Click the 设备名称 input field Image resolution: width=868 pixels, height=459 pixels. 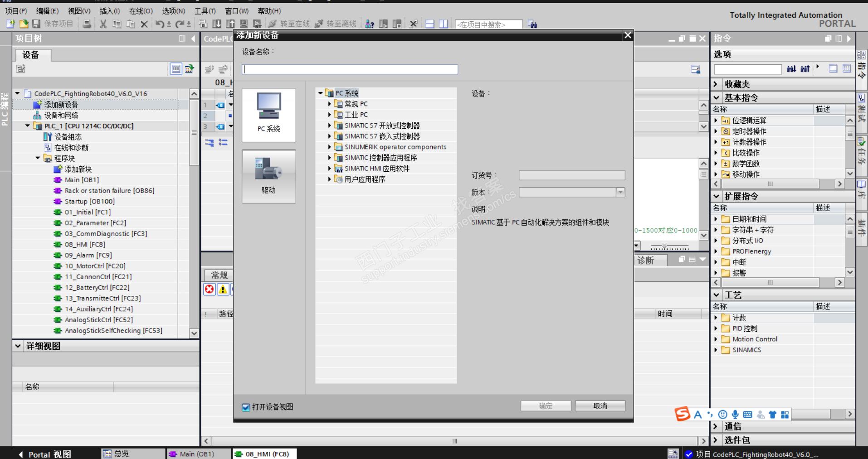tap(350, 69)
